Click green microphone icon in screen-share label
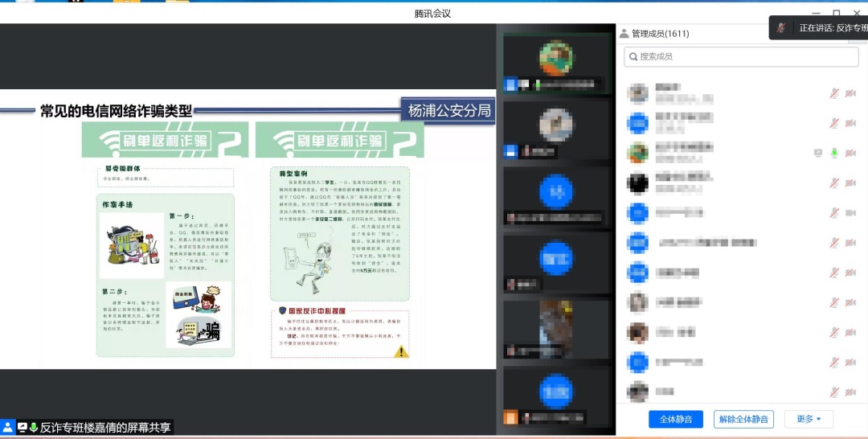The width and height of the screenshot is (868, 439). (34, 428)
